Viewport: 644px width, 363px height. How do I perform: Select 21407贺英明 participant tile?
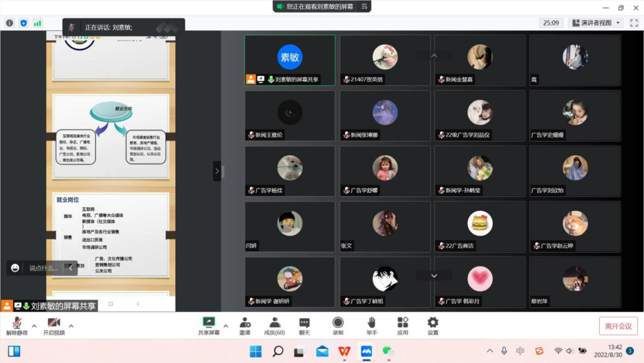(385, 60)
